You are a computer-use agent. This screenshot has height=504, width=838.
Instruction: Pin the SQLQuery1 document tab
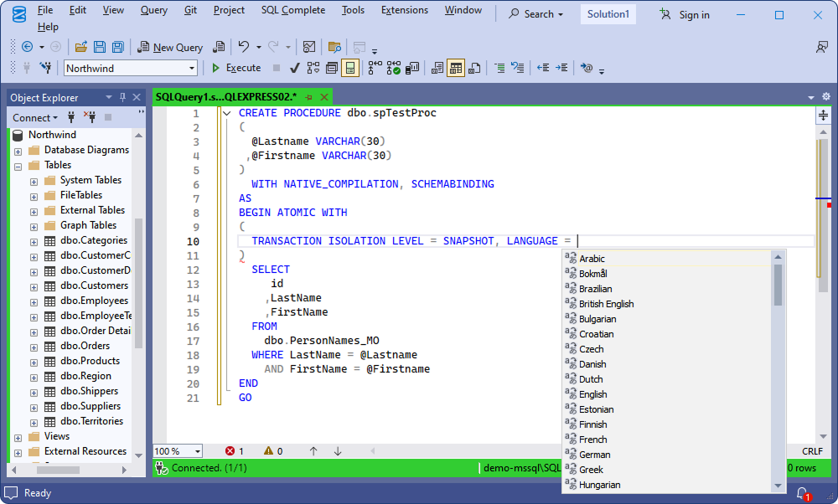click(x=309, y=97)
